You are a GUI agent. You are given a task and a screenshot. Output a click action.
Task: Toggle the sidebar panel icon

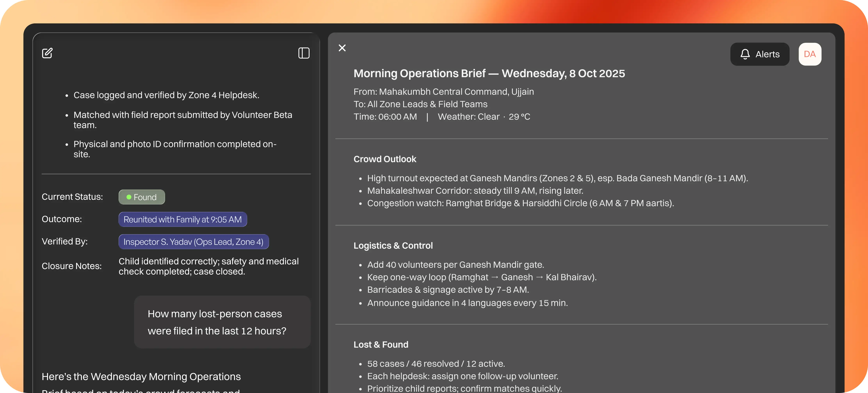304,53
